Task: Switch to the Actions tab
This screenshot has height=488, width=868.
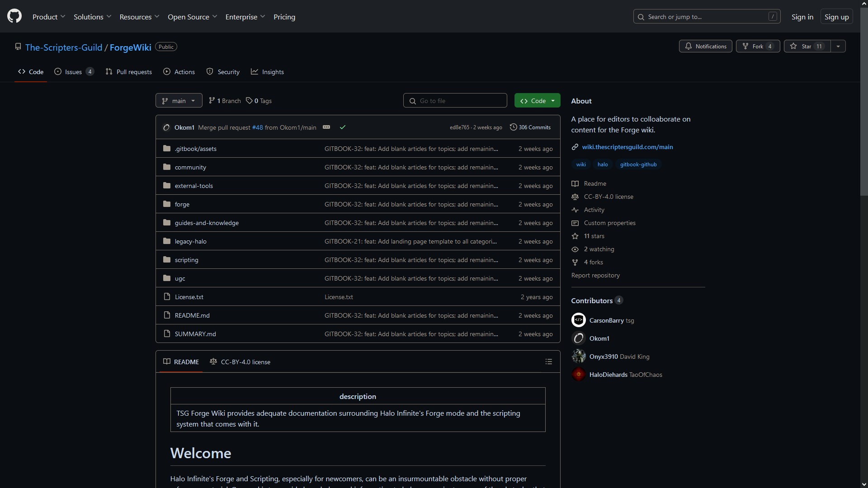Action: (x=179, y=72)
